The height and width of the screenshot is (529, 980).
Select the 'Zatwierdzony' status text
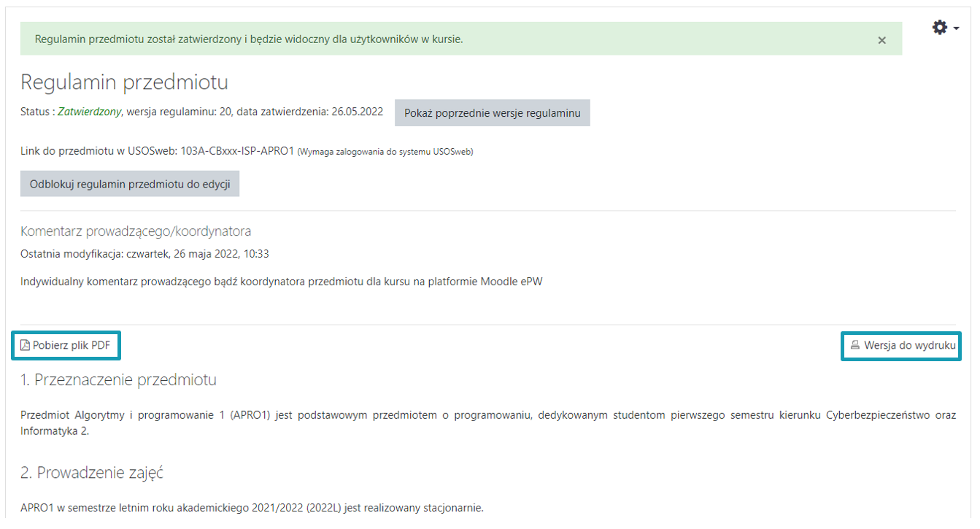[89, 112]
